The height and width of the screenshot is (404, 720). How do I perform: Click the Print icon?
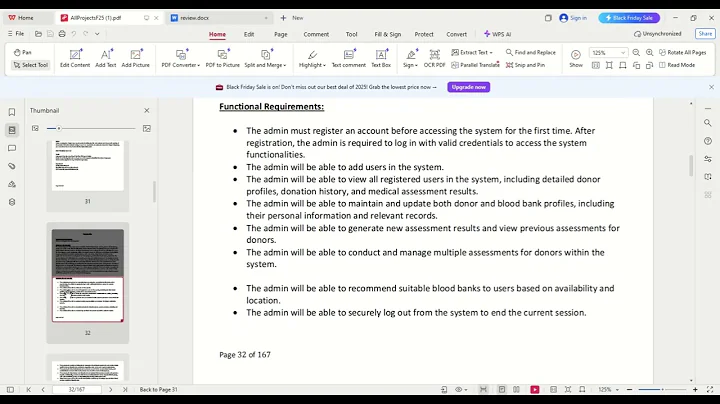(x=62, y=34)
